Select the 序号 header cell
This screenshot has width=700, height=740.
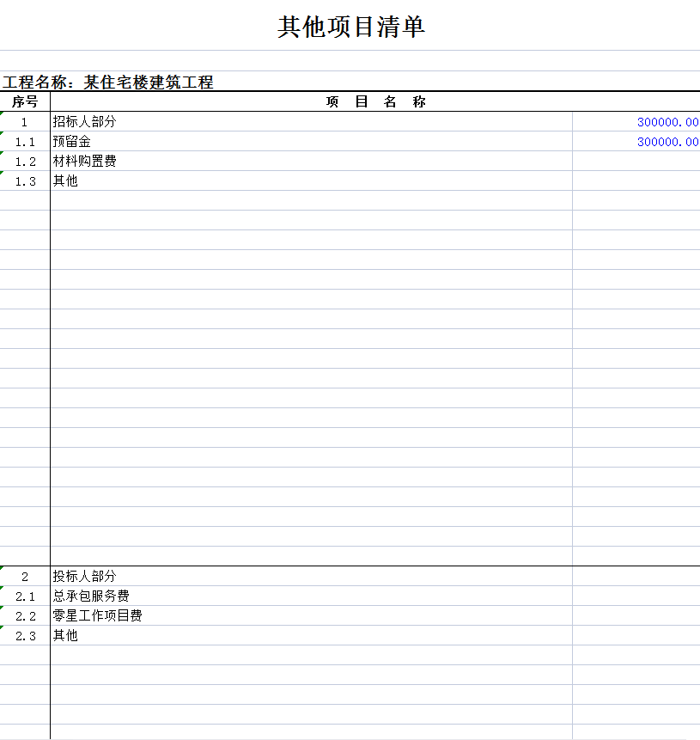(x=25, y=101)
